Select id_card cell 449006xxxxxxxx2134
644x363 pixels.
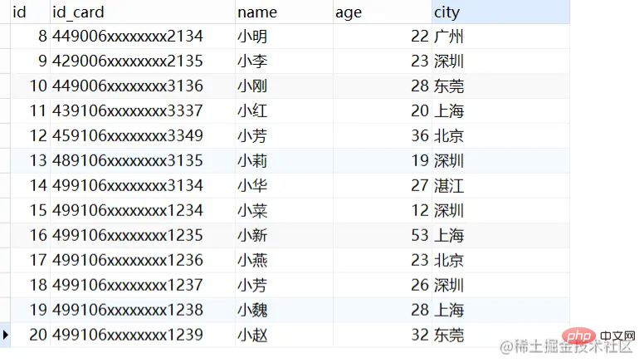tap(143, 37)
